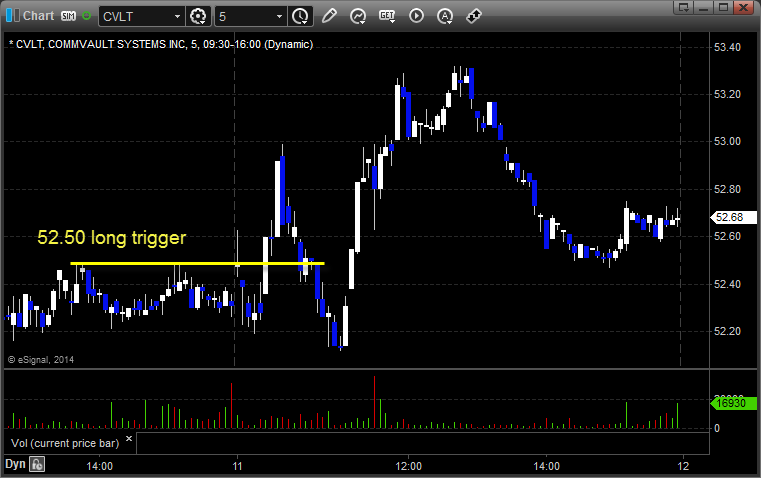The image size is (761, 478).
Task: Click the 12:00 time axis label
Action: click(409, 466)
